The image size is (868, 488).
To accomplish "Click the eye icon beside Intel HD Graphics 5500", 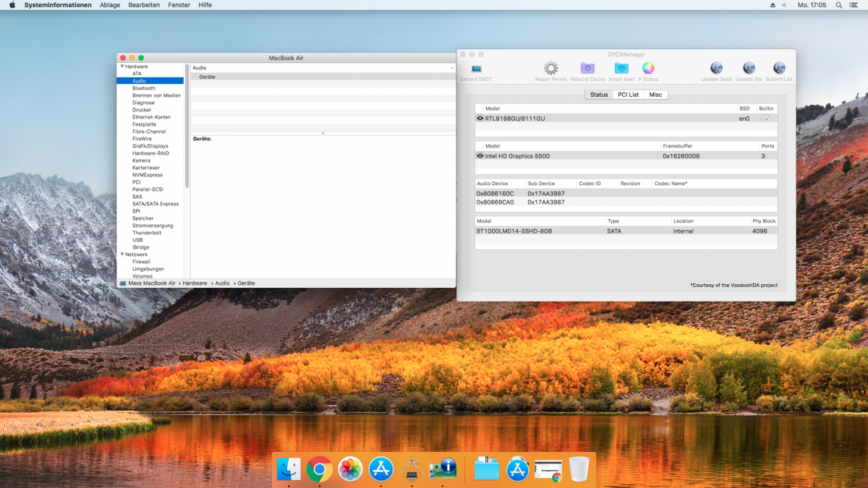I will 480,156.
